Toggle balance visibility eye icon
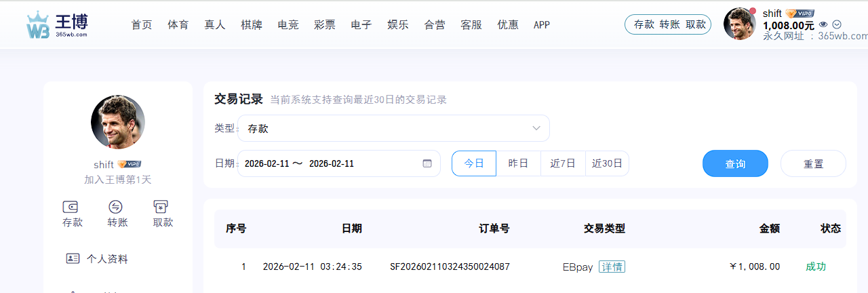Viewport: 868px width, 293px height. 824,24
